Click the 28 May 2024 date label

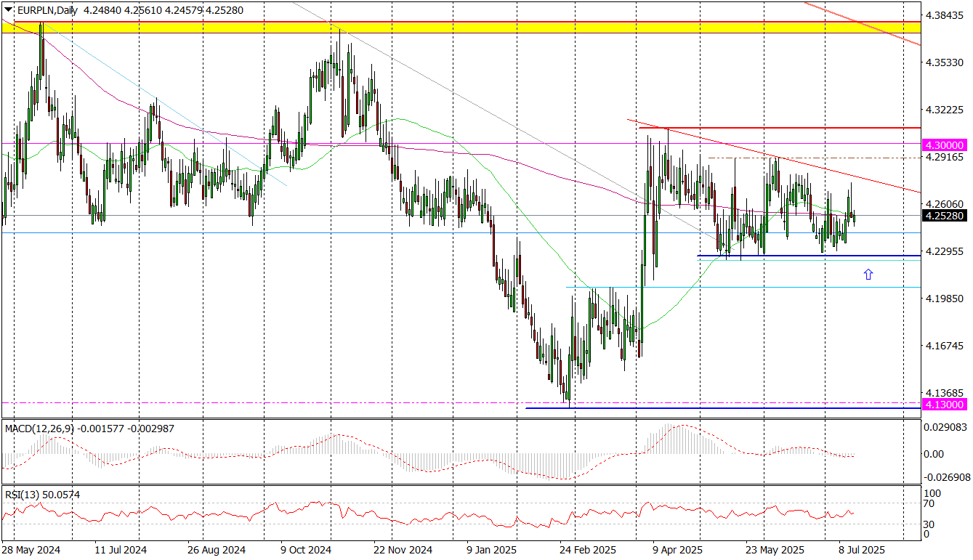[31, 550]
